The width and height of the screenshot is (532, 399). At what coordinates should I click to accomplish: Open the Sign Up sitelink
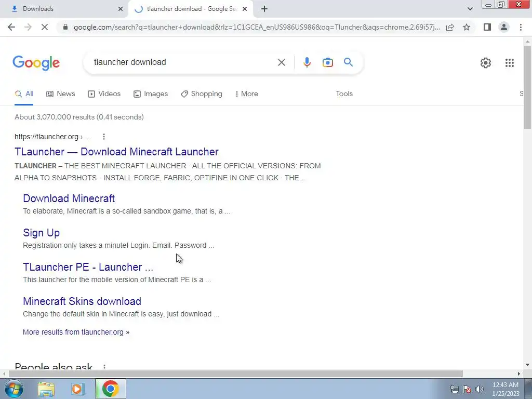[x=42, y=233]
